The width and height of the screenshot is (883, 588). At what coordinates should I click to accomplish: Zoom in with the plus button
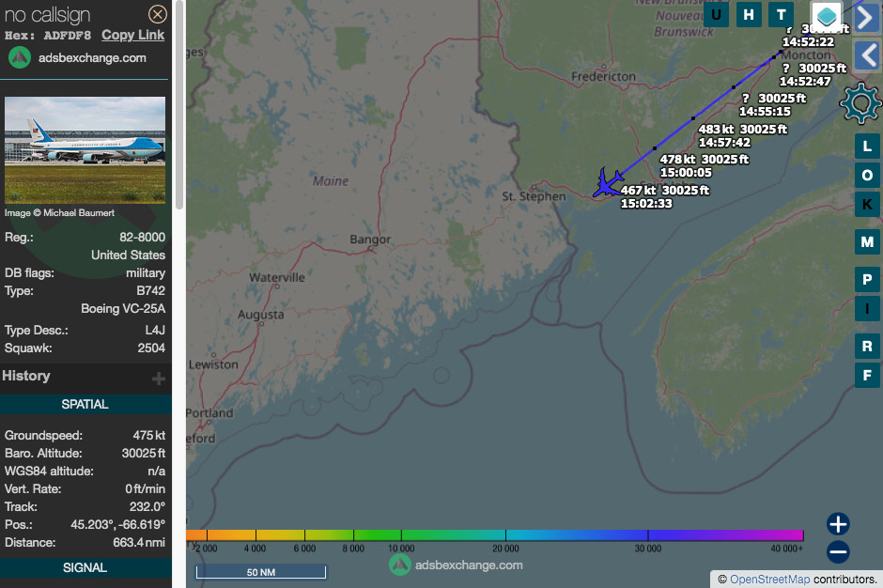[x=838, y=524]
